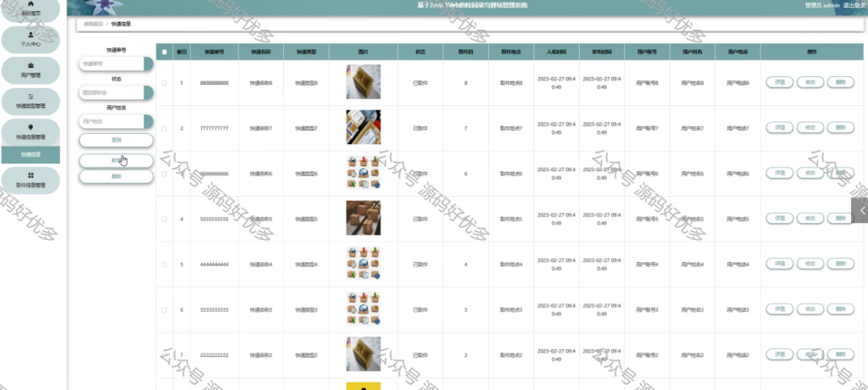Open the package image in row 2222222222

coord(363,354)
